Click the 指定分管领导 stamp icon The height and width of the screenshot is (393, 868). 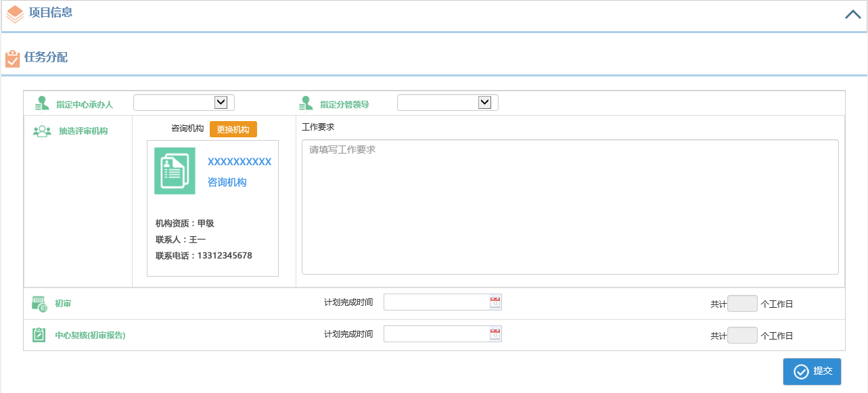click(x=306, y=103)
